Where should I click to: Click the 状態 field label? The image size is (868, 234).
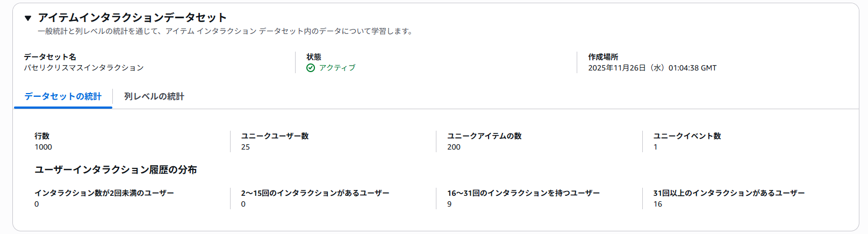(314, 56)
